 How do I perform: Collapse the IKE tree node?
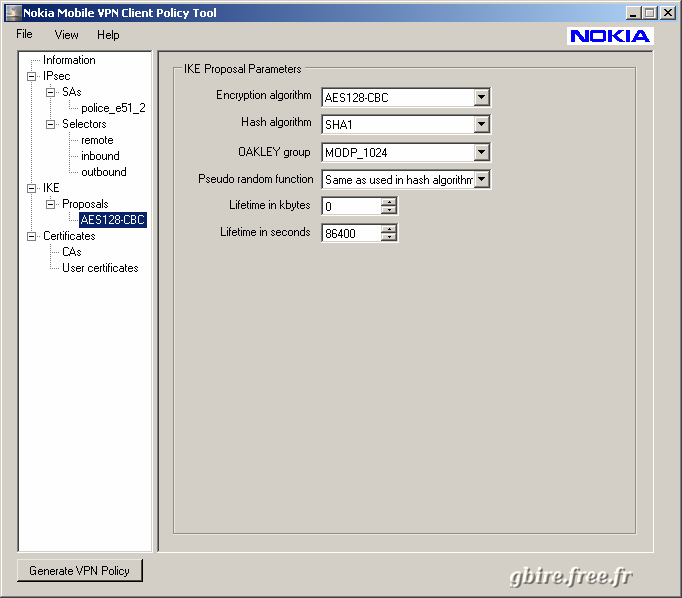tap(31, 188)
